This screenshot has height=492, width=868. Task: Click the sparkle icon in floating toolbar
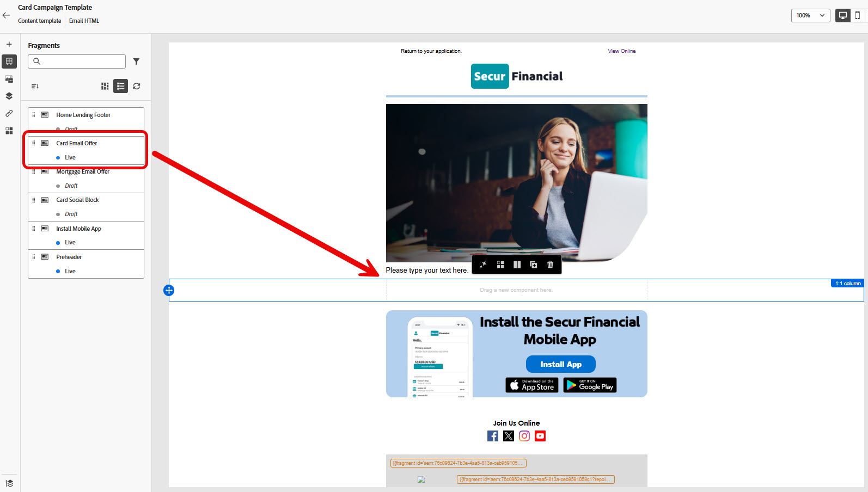[483, 265]
